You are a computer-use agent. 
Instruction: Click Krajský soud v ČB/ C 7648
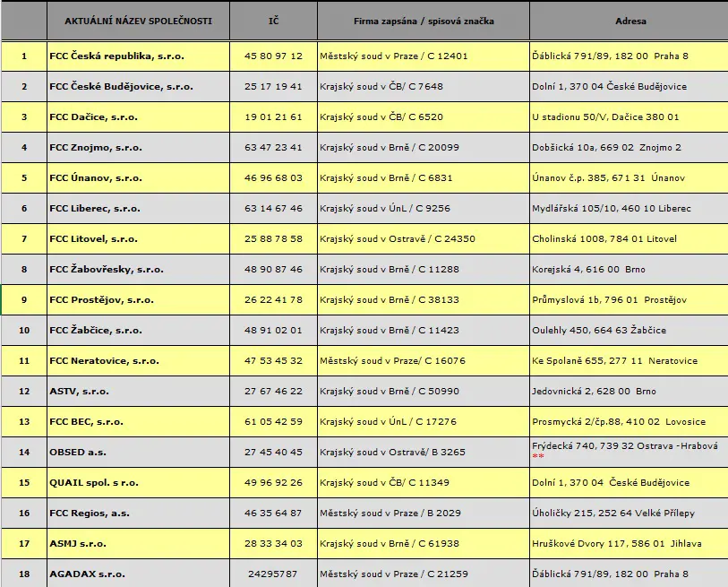(381, 86)
